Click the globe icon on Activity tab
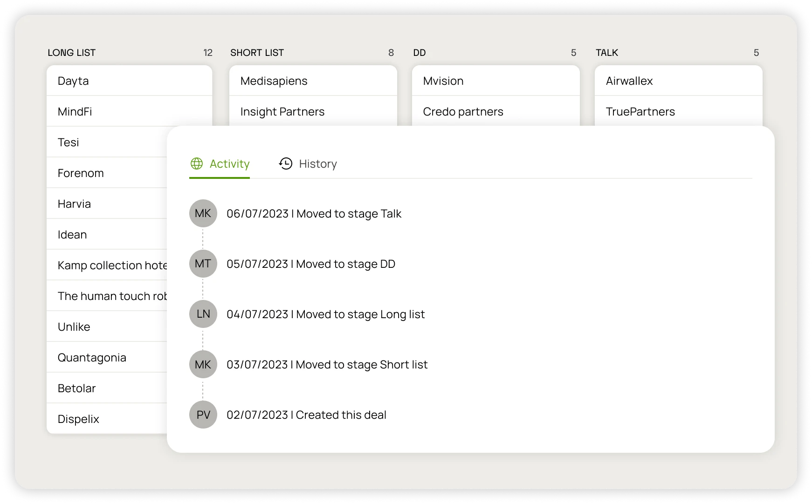812x504 pixels. coord(197,163)
